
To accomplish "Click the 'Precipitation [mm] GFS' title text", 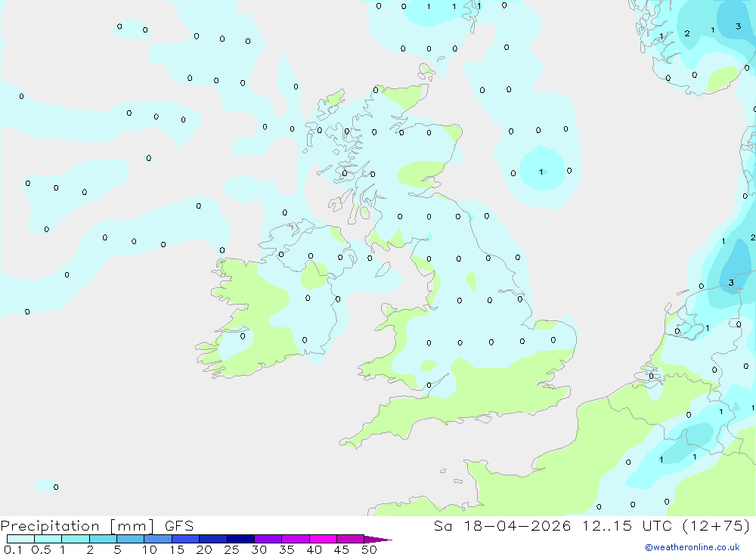I will coord(97,526).
